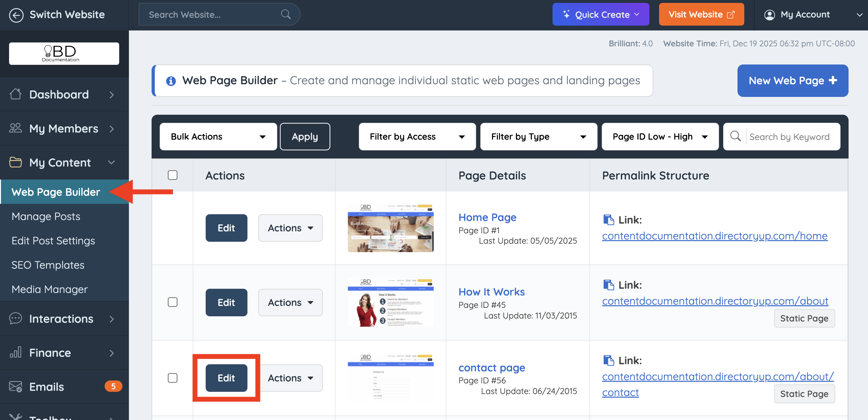The height and width of the screenshot is (420, 868).
Task: Click the Dashboard house icon in sidebar
Action: tap(16, 94)
